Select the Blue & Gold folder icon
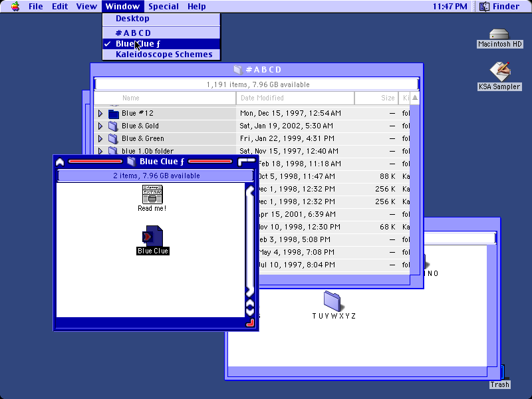 click(113, 126)
